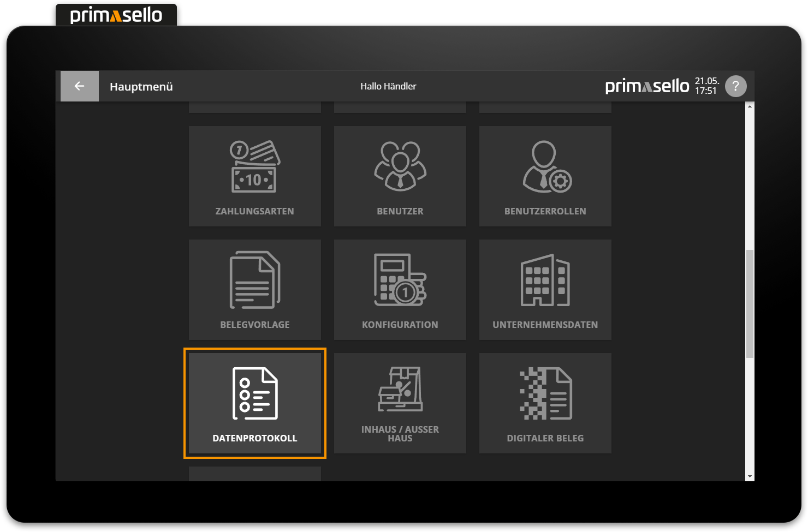Screen dimensions: 808x532
Task: Click the primasello logo tab at top
Action: click(x=116, y=15)
